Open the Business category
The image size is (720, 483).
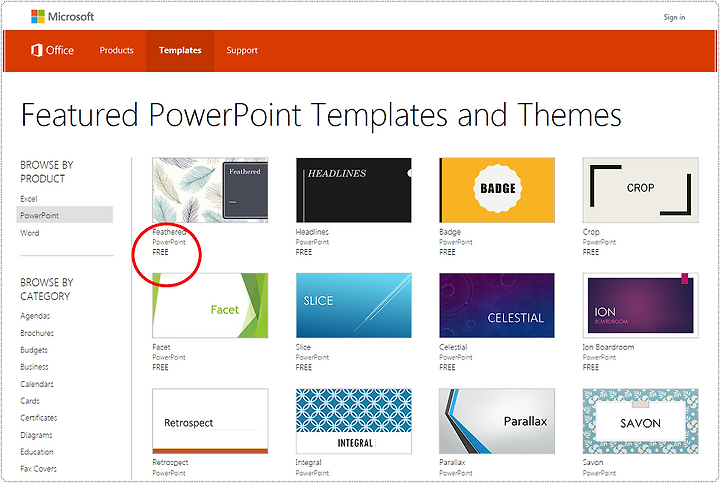pos(34,367)
